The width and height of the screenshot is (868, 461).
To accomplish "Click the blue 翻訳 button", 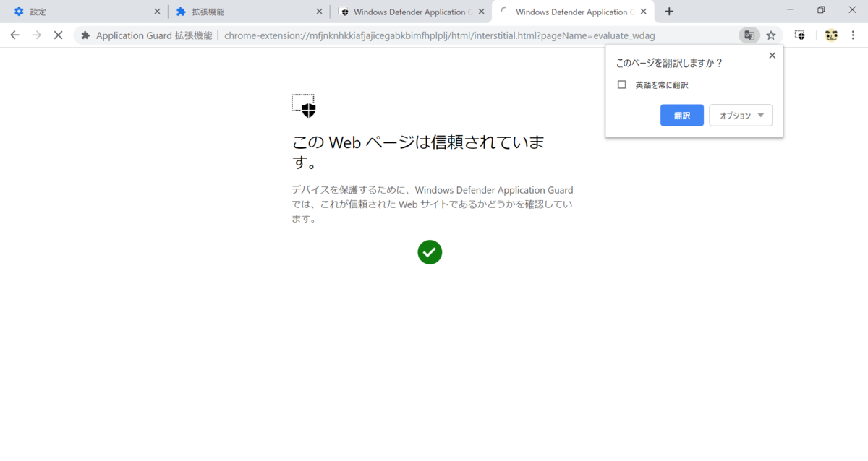I will (x=681, y=116).
